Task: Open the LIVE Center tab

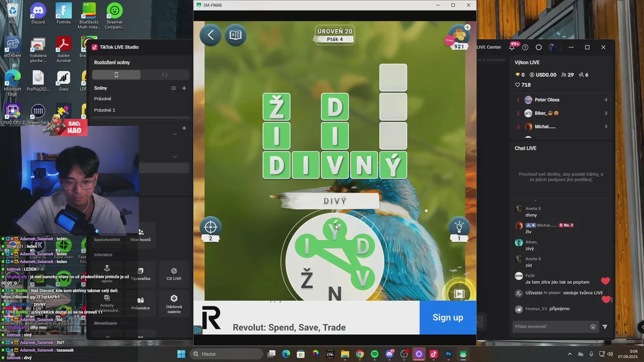Action: coord(489,47)
